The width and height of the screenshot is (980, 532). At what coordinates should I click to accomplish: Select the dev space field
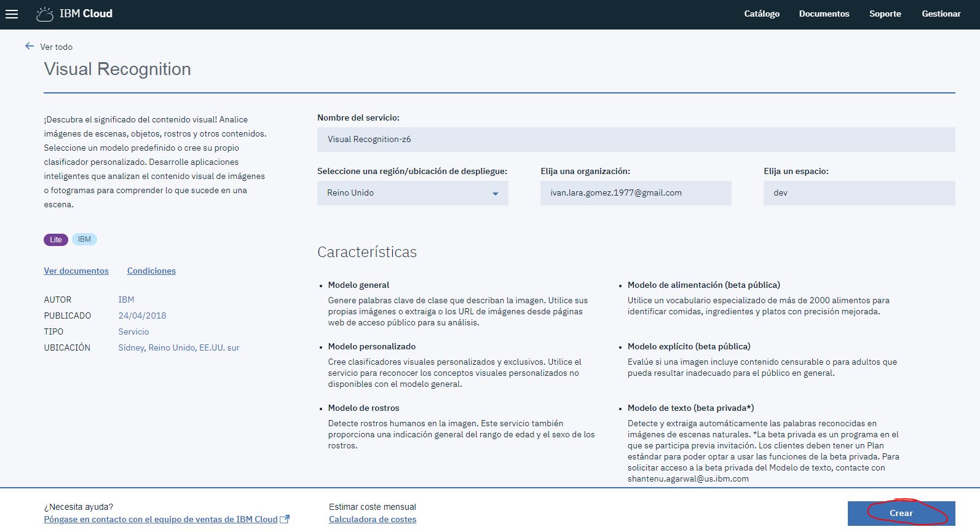click(x=859, y=193)
